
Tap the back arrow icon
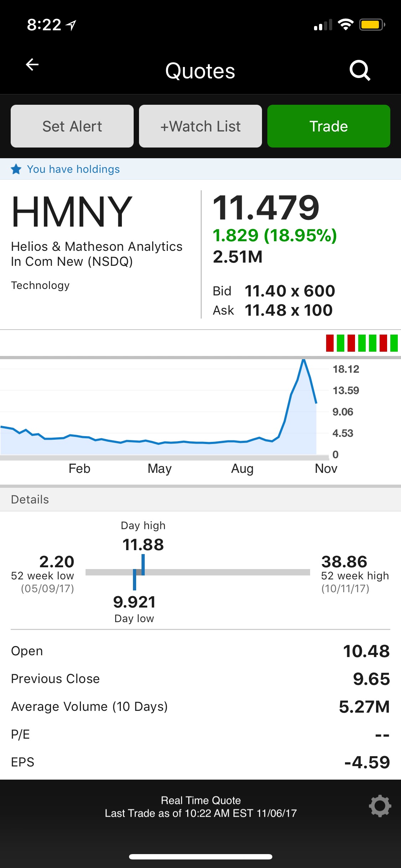pos(32,65)
